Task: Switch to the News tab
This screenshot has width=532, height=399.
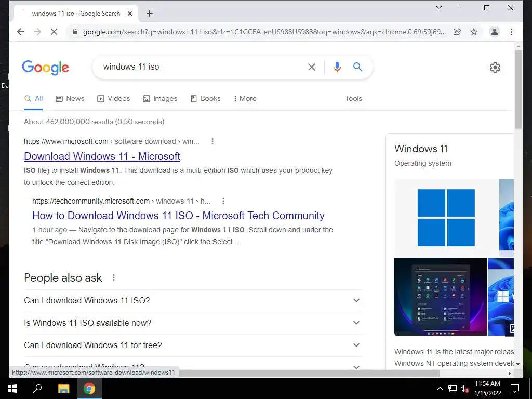Action: tap(70, 98)
